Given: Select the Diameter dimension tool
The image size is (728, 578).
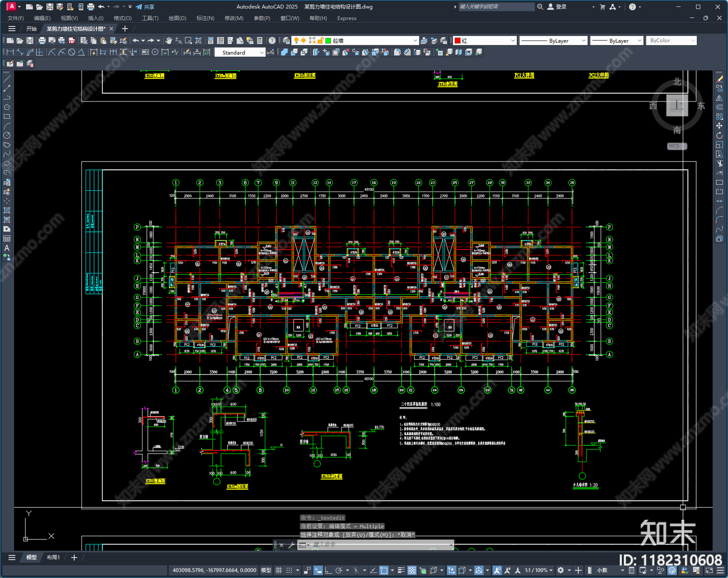Looking at the screenshot, I should click(x=71, y=52).
